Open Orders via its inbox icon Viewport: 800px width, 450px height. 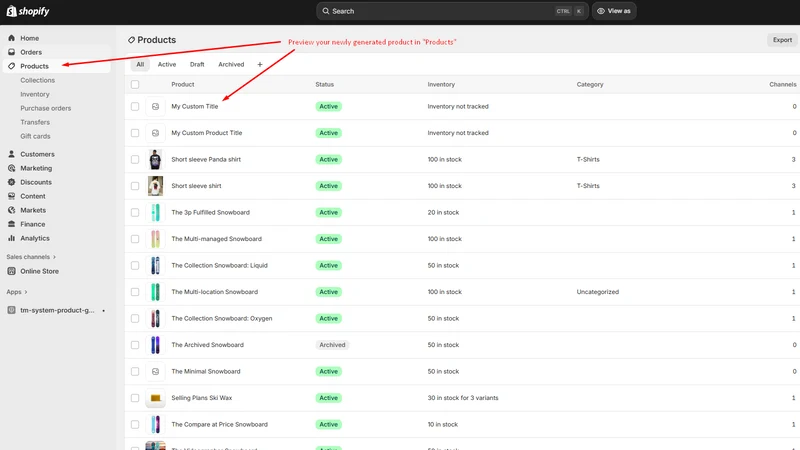(x=11, y=52)
